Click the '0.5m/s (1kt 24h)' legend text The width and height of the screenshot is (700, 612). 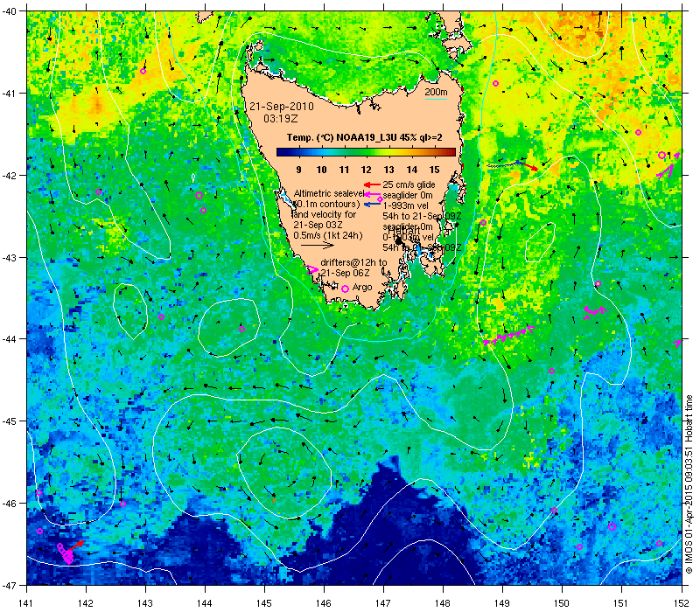[327, 235]
